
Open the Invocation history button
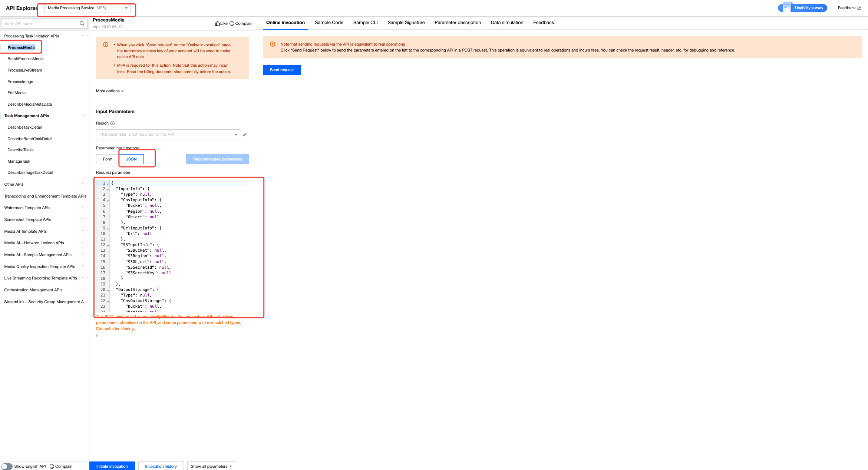[x=161, y=466]
